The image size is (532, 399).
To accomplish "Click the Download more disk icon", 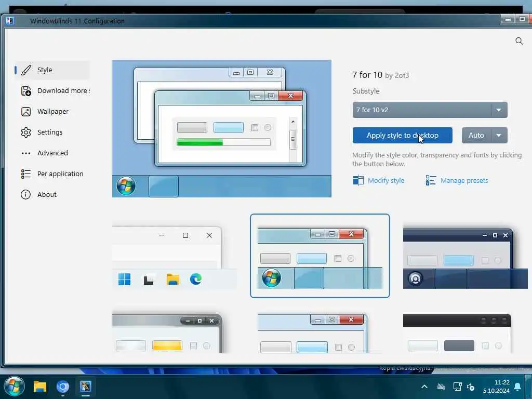I will pyautogui.click(x=26, y=91).
